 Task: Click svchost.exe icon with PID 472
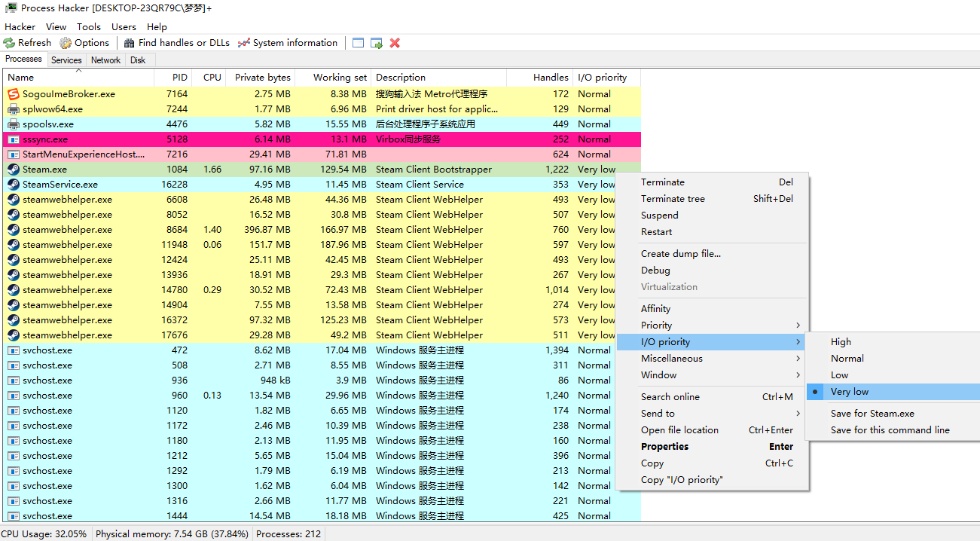coord(14,350)
